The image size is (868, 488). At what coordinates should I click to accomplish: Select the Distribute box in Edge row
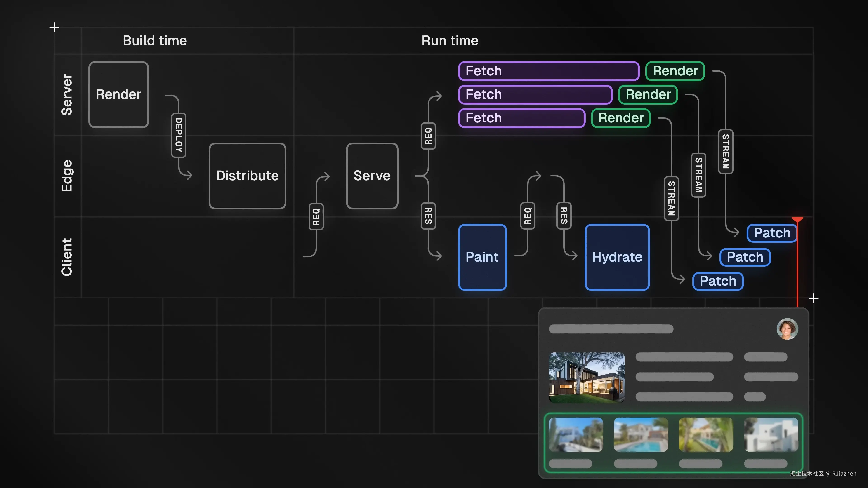coord(247,176)
